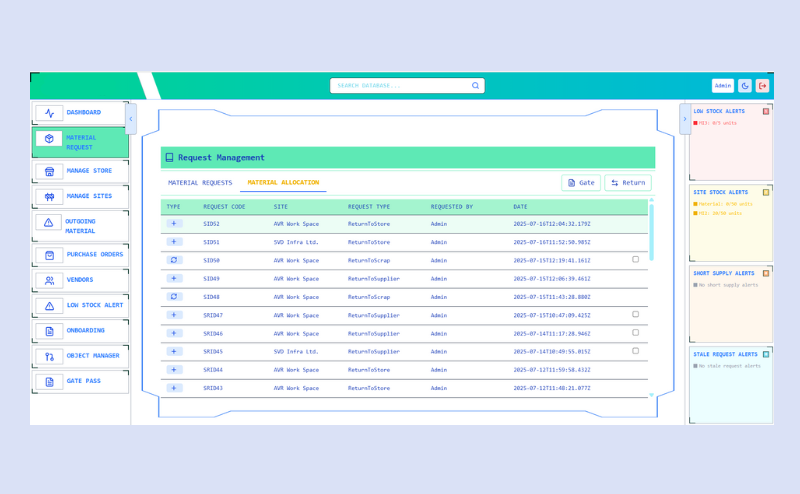The width and height of the screenshot is (800, 494).
Task: Open the Object Manager icon
Action: coord(49,356)
